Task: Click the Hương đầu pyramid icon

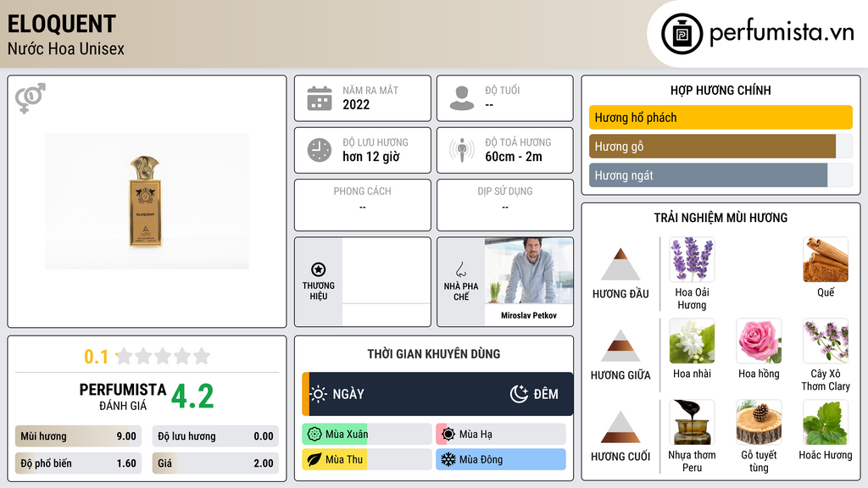Action: click(620, 264)
